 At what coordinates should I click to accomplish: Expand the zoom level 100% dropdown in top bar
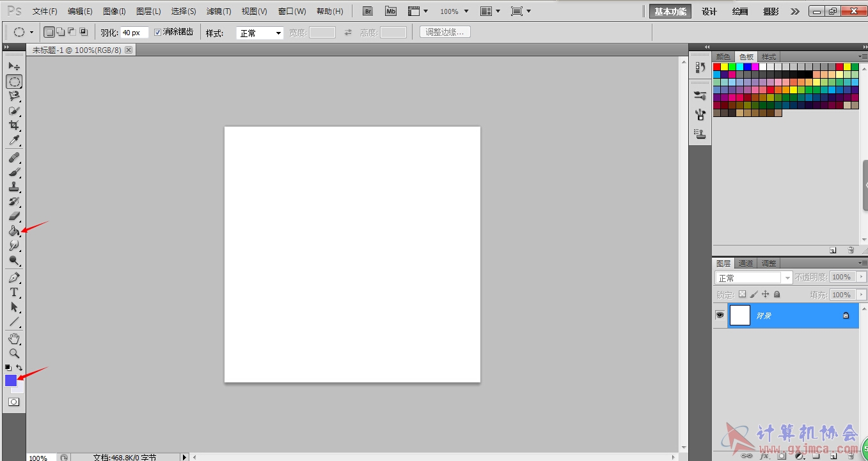454,12
